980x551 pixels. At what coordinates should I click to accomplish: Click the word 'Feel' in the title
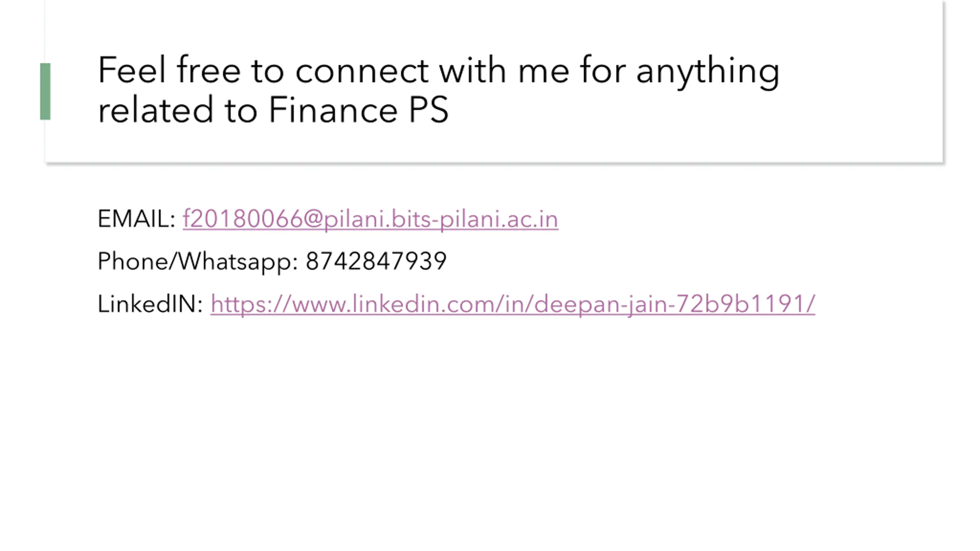tap(132, 70)
